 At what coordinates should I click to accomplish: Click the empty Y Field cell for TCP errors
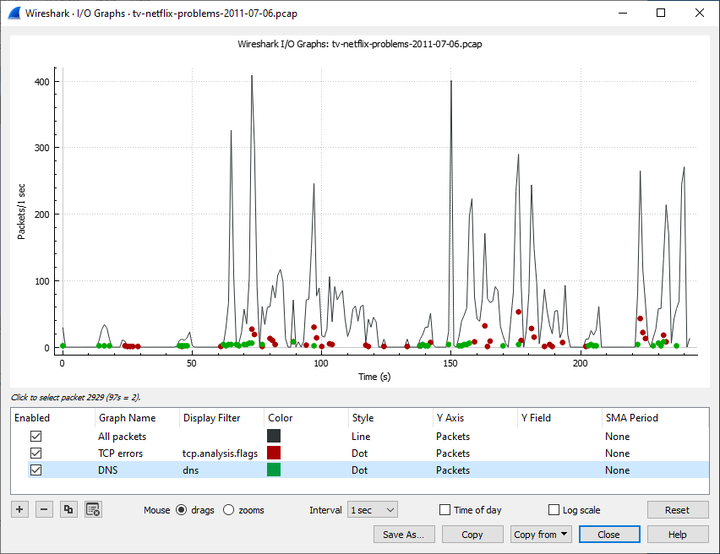point(559,453)
